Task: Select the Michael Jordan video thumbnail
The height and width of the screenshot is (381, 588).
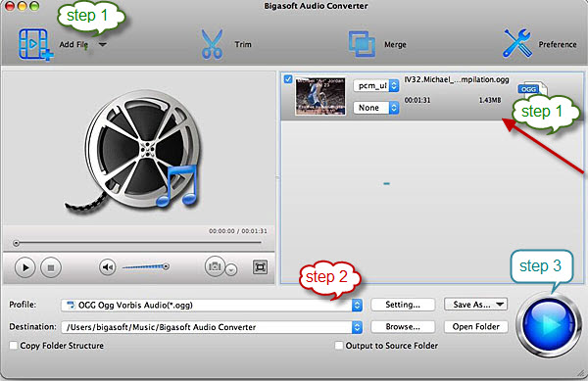Action: click(320, 96)
